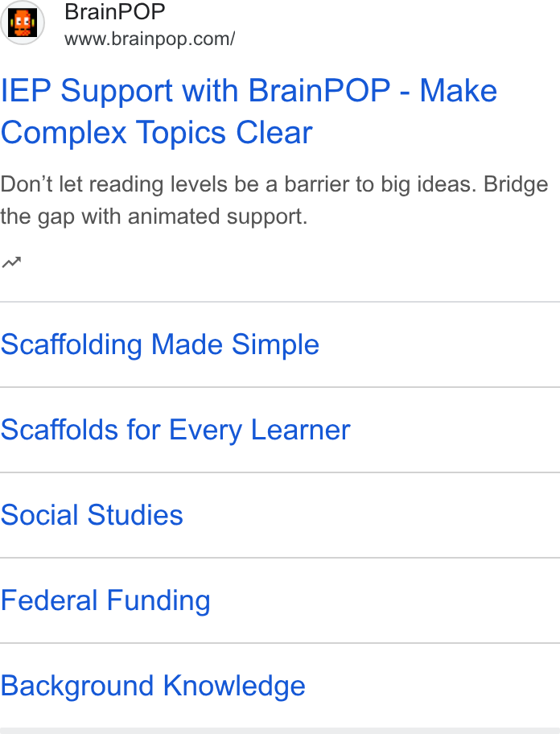Click the www.brainpop.com/ URL

pos(150,39)
